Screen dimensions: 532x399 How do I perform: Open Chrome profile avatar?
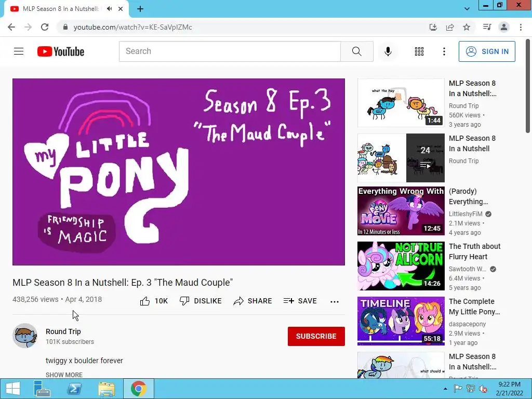click(x=504, y=27)
